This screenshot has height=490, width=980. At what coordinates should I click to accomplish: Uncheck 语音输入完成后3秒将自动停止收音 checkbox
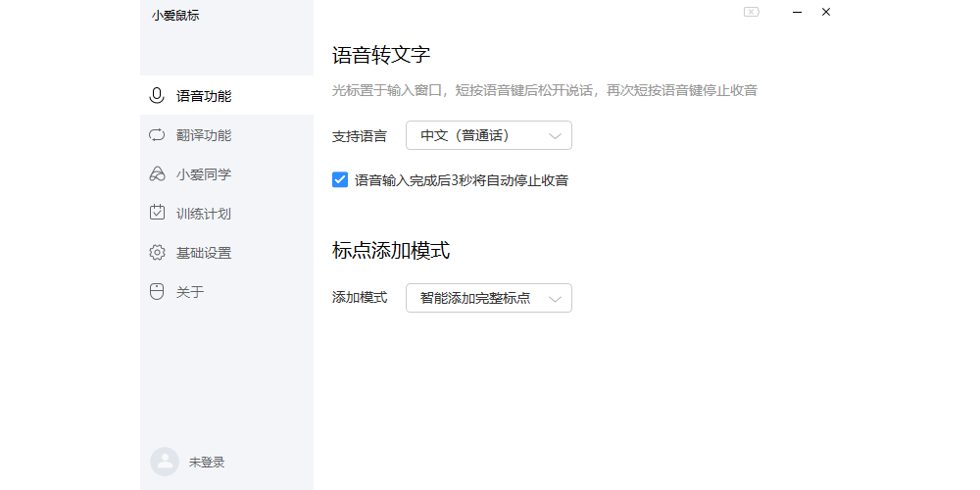tap(340, 180)
